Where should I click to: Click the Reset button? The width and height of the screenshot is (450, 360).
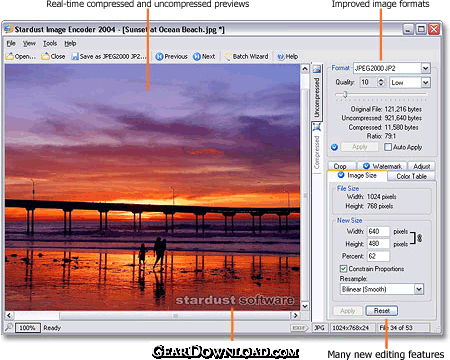382,311
